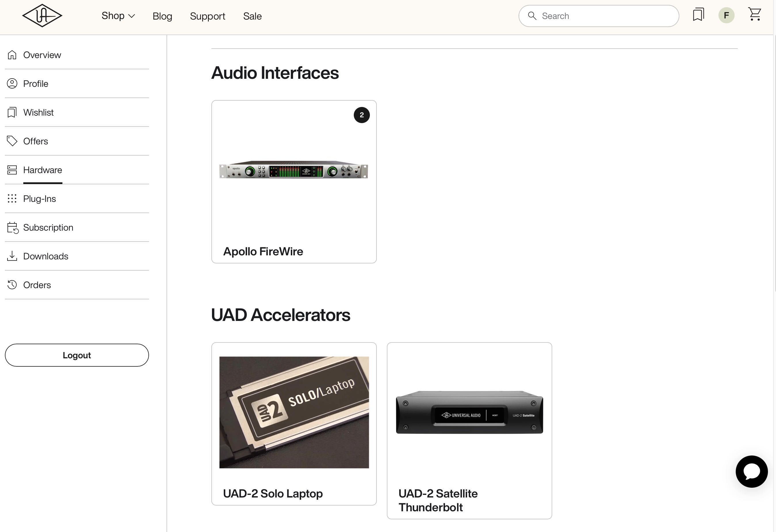Open wishlist via header bookmark icon
776x532 pixels.
click(698, 15)
